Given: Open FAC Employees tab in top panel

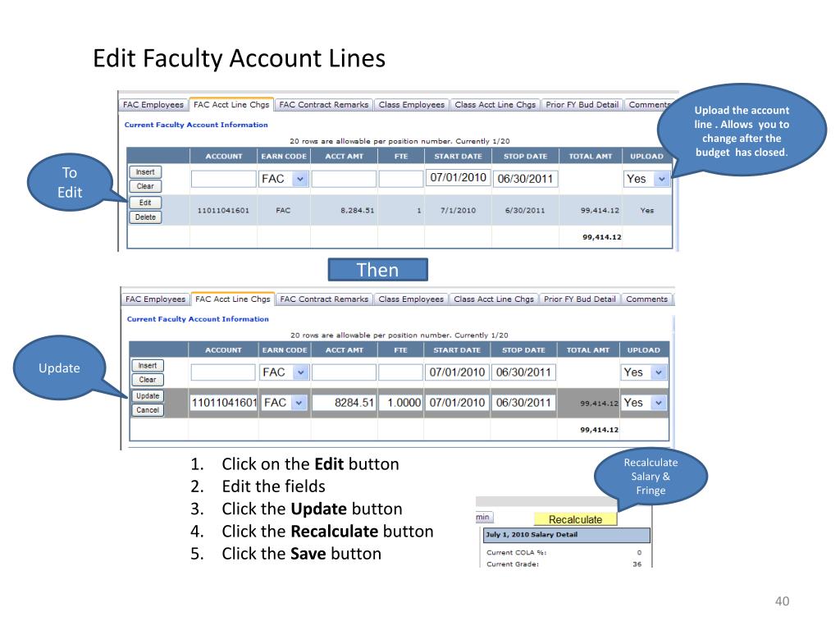Looking at the screenshot, I should [153, 104].
